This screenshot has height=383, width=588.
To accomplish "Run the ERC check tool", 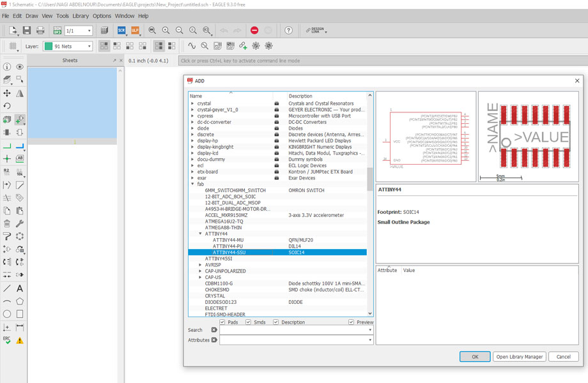I will [x=7, y=340].
